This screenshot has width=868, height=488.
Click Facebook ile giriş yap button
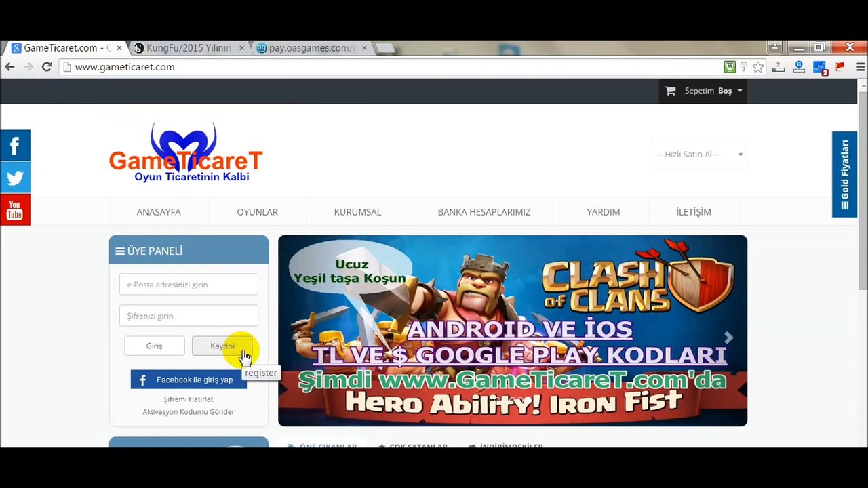click(x=189, y=380)
